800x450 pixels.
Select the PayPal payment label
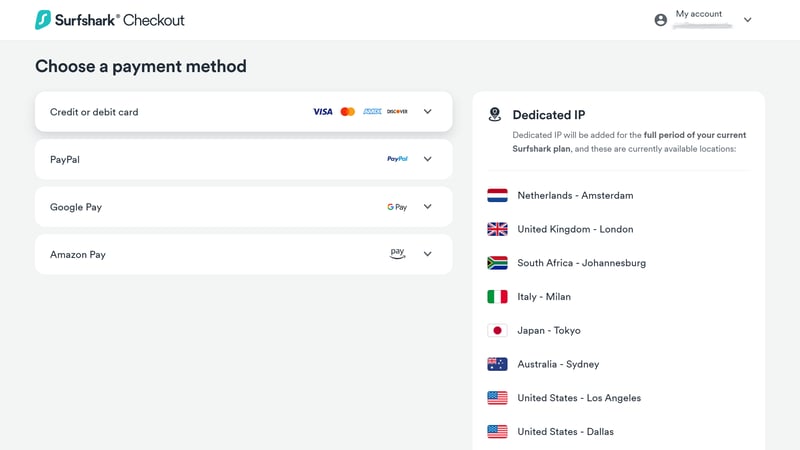(65, 159)
